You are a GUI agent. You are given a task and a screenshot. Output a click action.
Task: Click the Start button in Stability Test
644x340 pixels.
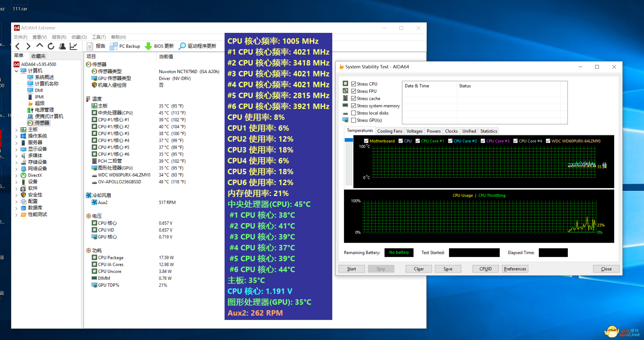coord(352,269)
